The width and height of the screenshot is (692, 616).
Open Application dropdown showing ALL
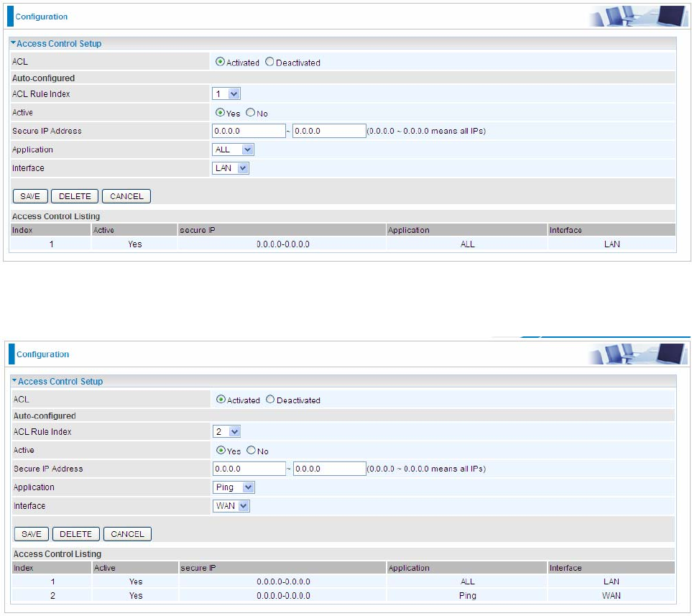(x=233, y=150)
